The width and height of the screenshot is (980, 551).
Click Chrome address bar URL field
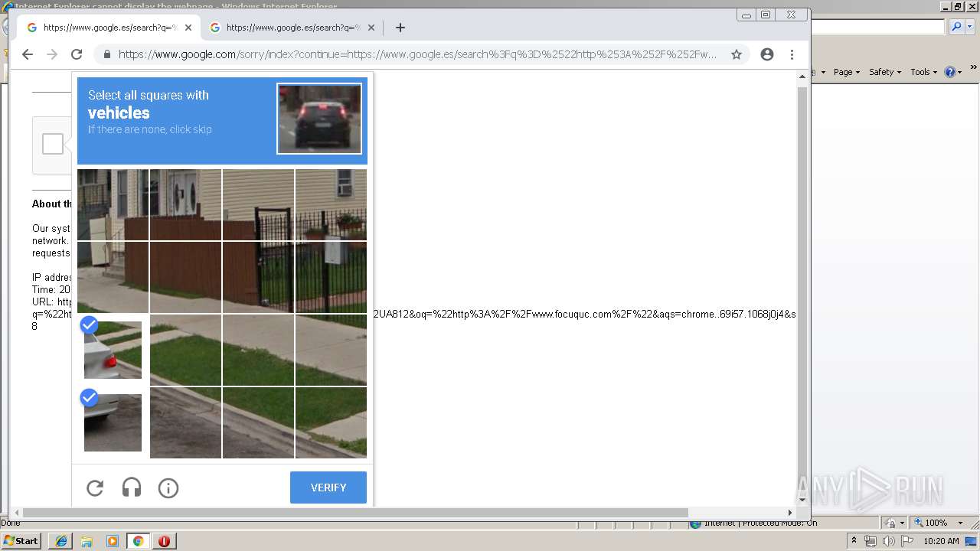coord(417,54)
